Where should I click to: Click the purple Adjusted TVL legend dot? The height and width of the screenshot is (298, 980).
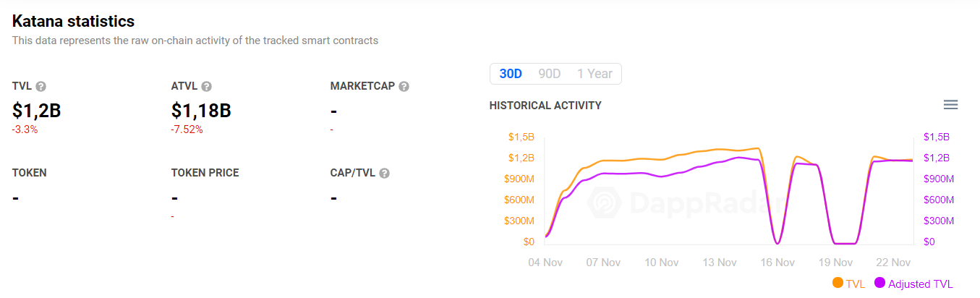(x=880, y=284)
